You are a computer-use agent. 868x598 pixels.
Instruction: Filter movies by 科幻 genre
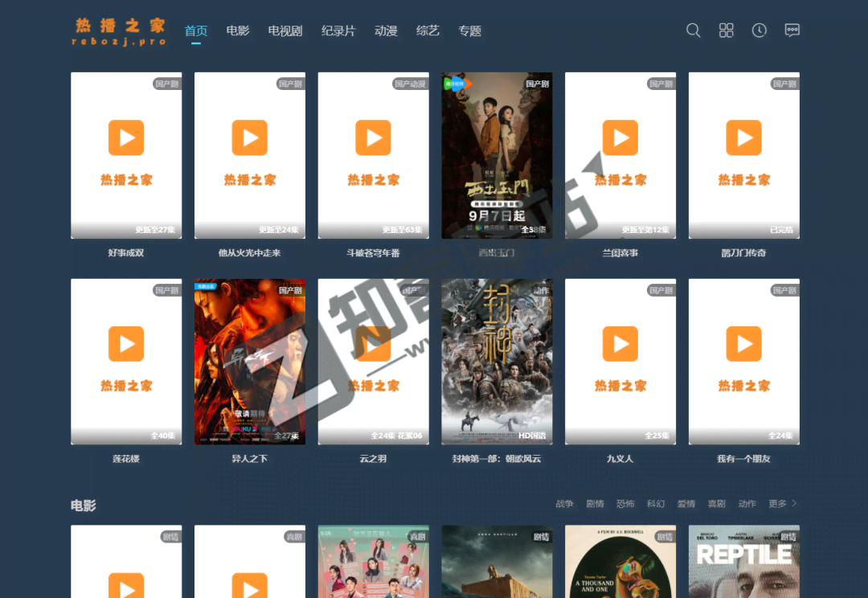(x=656, y=504)
